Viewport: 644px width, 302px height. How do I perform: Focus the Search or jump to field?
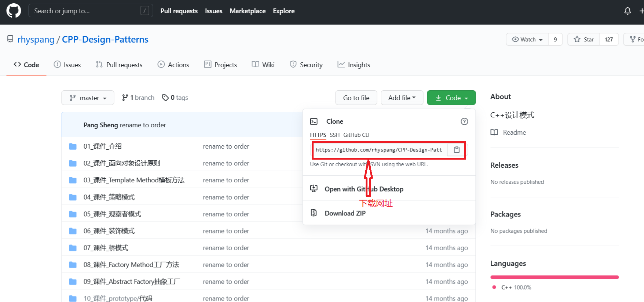coord(91,11)
